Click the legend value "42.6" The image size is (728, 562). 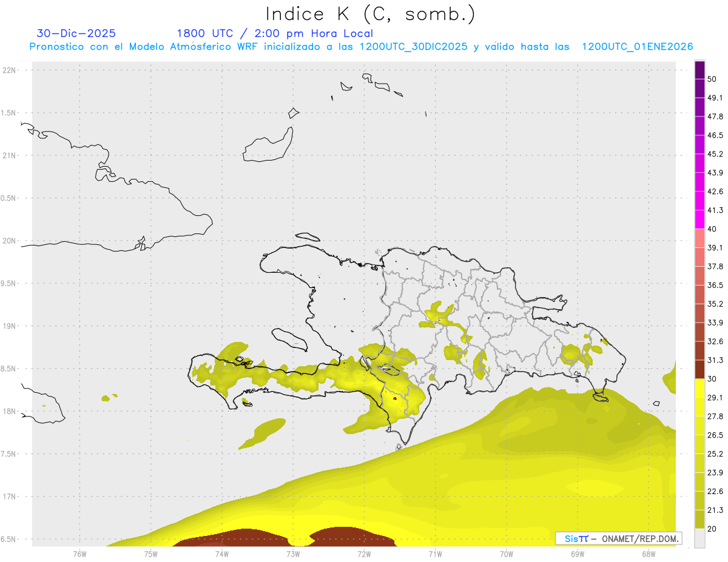[x=715, y=192]
